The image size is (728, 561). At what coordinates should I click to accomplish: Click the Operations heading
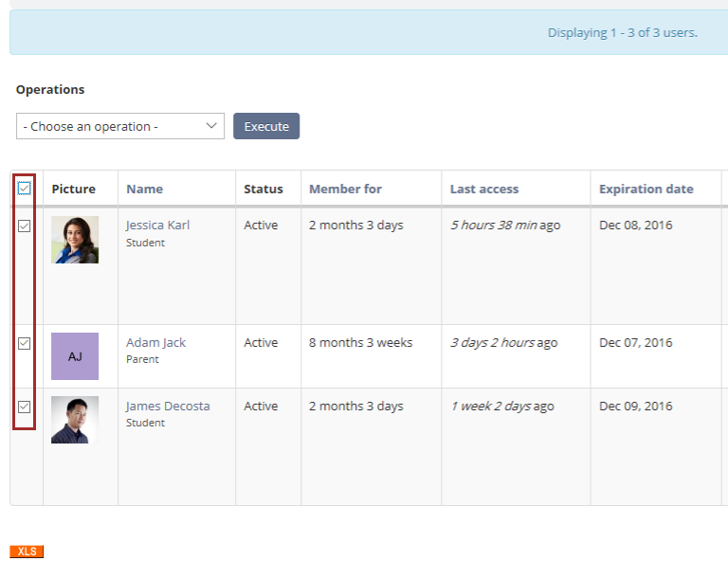click(50, 90)
